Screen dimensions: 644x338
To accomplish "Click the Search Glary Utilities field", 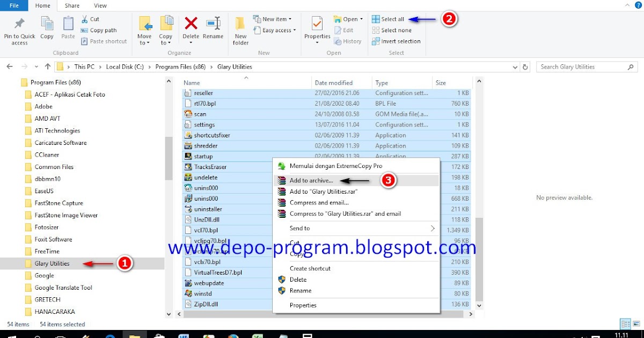I will (x=588, y=67).
